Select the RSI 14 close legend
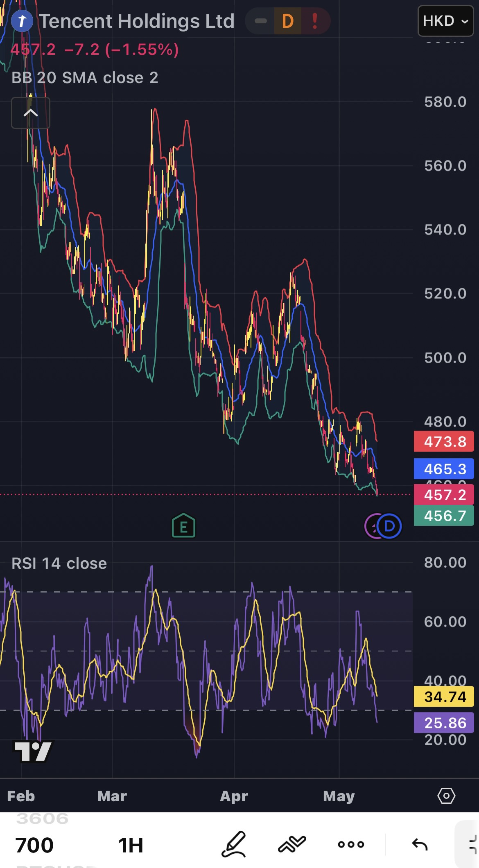This screenshot has width=479, height=868. click(x=59, y=564)
